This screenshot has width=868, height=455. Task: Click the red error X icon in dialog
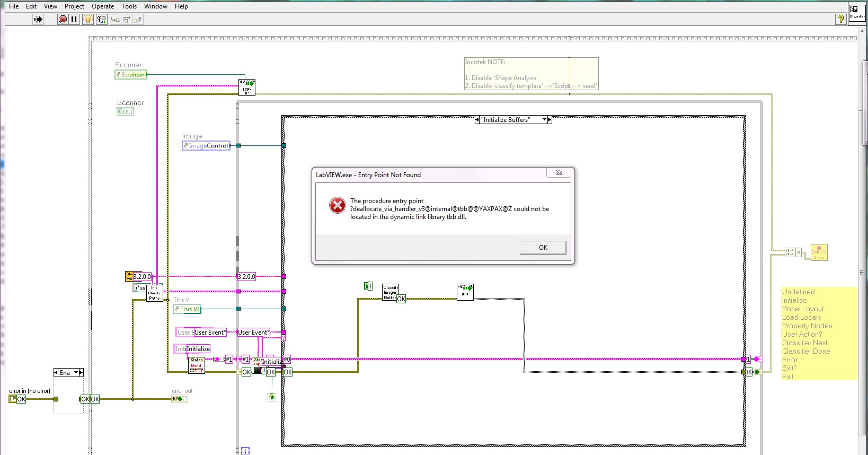[338, 205]
